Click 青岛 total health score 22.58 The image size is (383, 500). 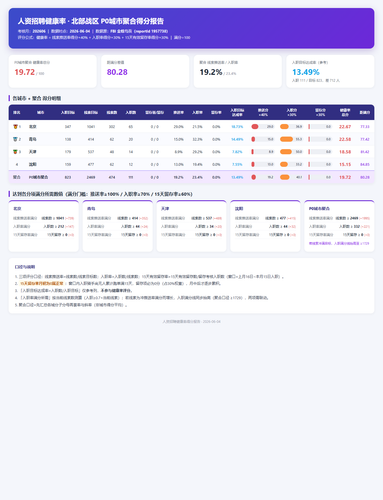(x=345, y=139)
